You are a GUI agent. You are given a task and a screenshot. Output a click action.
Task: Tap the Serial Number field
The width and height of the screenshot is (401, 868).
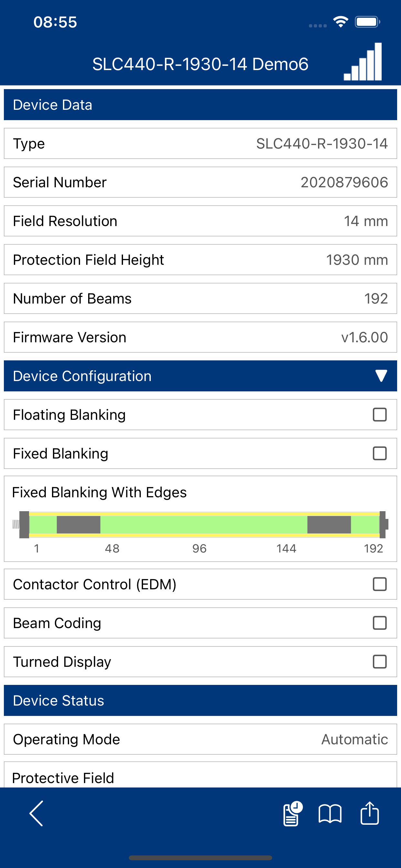pos(200,182)
